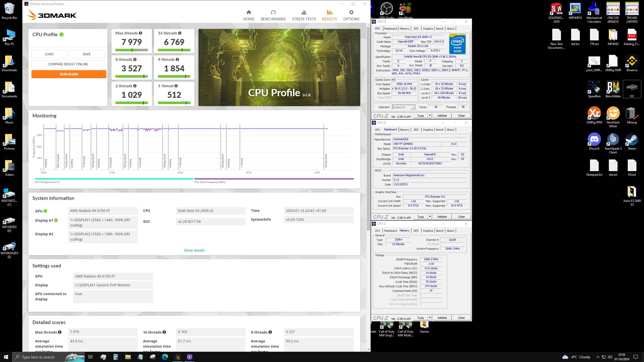
Task: Select the Discord desktop shortcut
Action: (594, 142)
